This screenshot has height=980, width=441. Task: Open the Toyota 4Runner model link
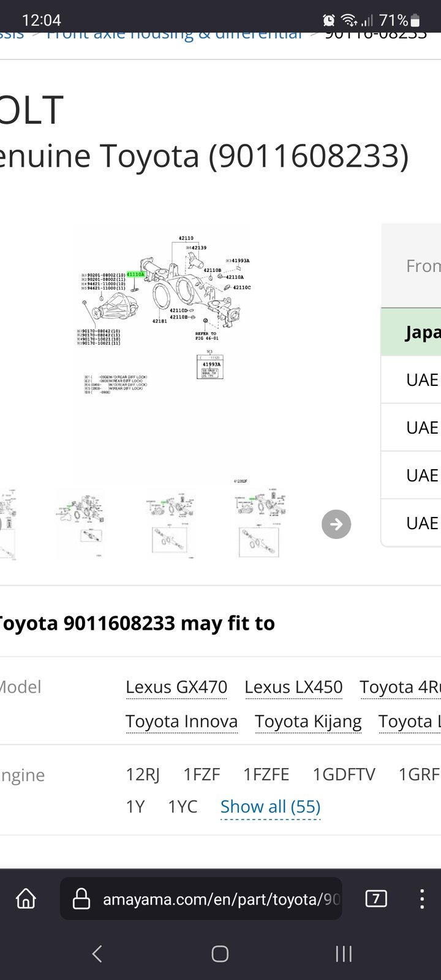click(400, 687)
